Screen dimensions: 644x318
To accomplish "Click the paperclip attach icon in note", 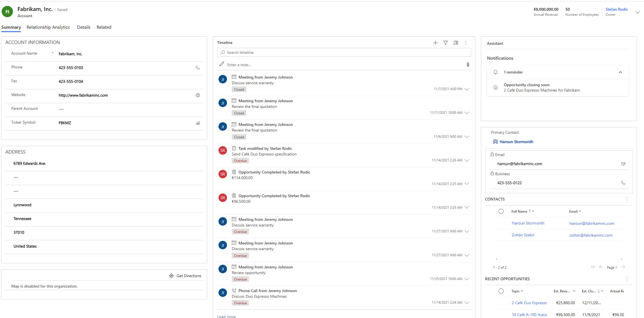I will point(468,65).
